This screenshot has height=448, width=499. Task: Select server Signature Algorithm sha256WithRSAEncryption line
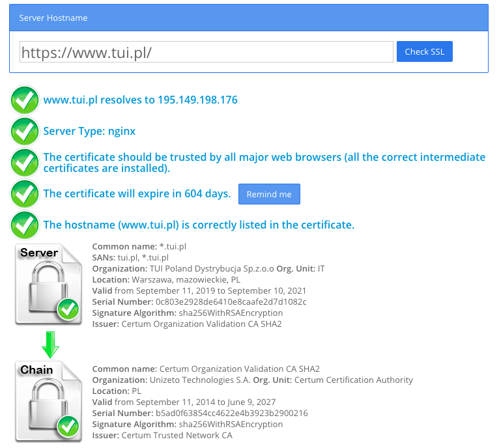188,313
